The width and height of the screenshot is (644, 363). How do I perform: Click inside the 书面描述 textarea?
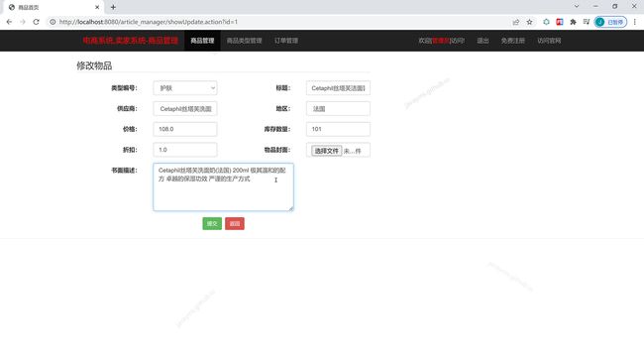(223, 187)
